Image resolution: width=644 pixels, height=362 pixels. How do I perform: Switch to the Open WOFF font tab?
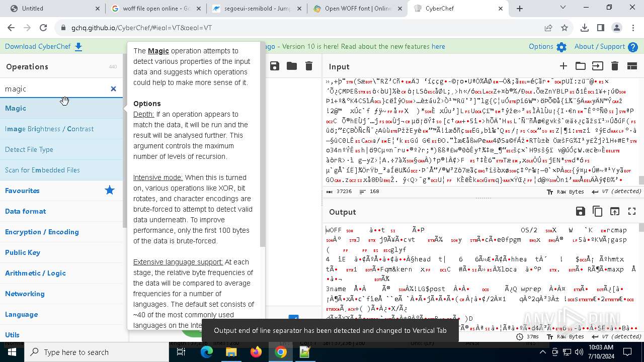click(358, 9)
